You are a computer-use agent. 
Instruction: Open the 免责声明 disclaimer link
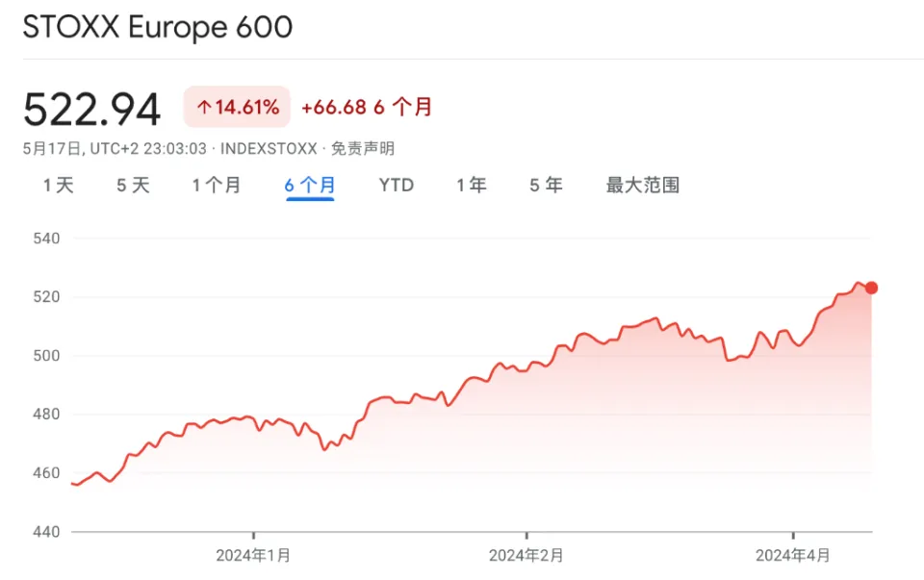pyautogui.click(x=363, y=149)
